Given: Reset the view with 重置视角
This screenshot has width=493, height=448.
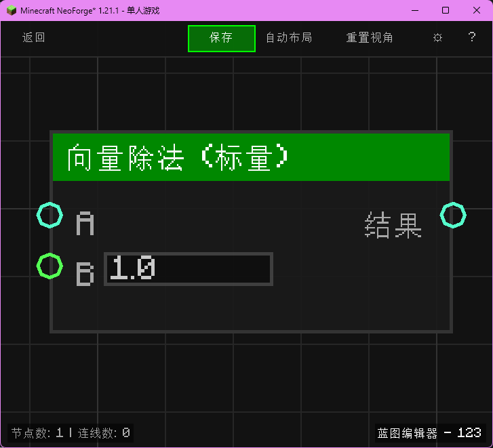Looking at the screenshot, I should coord(370,37).
